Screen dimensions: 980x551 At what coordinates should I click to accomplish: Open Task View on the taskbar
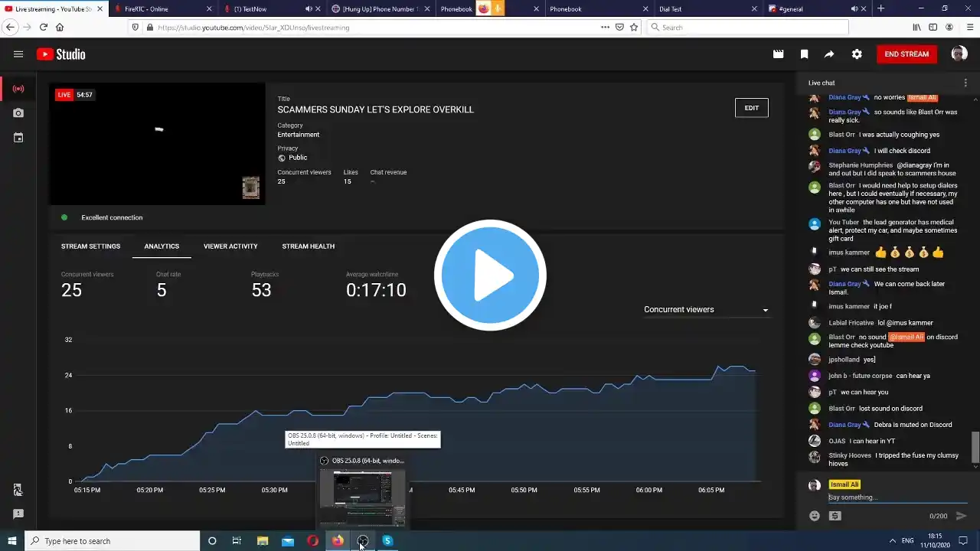(x=237, y=541)
